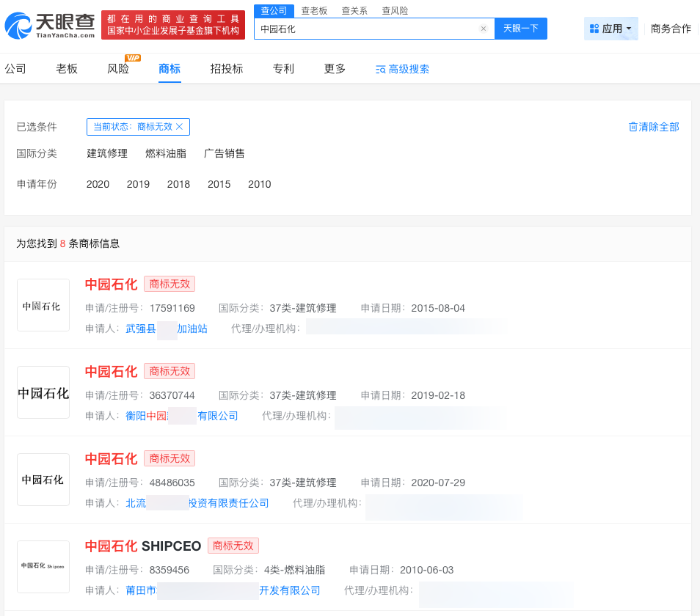Click 商务合作 in the top bar
The image size is (700, 616).
pos(670,27)
